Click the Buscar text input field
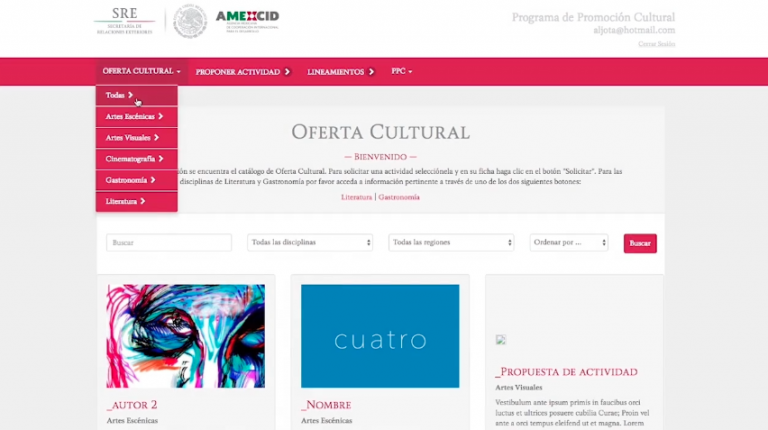The height and width of the screenshot is (430, 768). point(169,243)
